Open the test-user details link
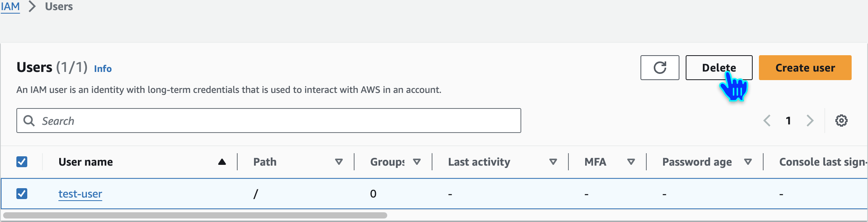868x222 pixels. (80, 194)
